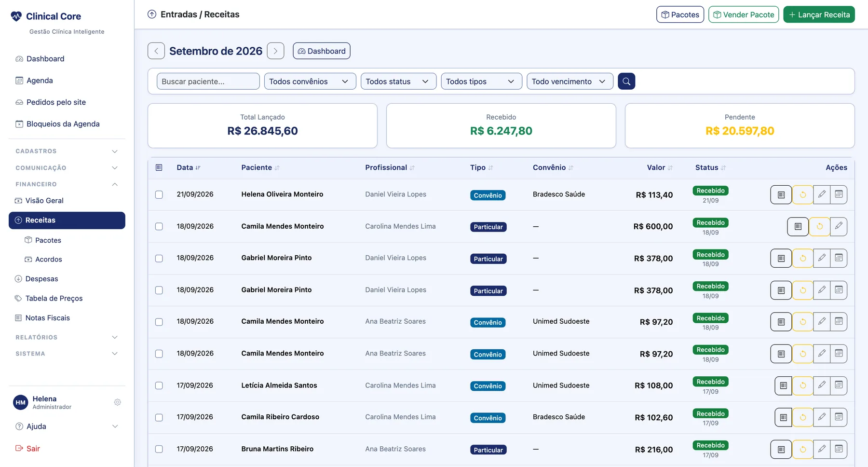Image resolution: width=868 pixels, height=467 pixels.
Task: Sort table by Data column icon
Action: tap(198, 168)
